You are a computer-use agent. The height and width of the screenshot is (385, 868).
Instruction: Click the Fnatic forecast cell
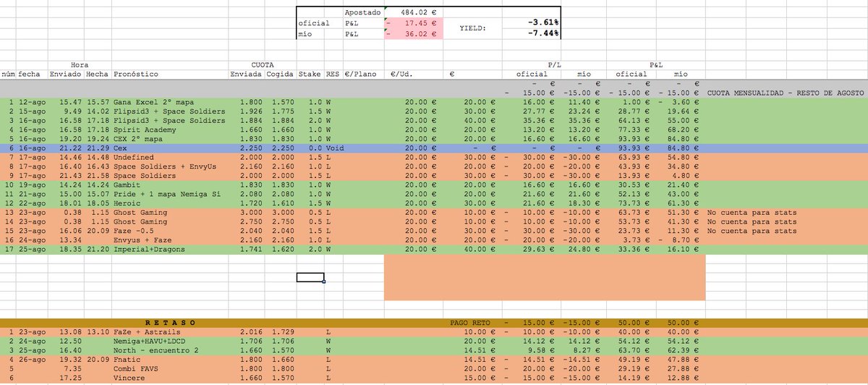pos(127,358)
